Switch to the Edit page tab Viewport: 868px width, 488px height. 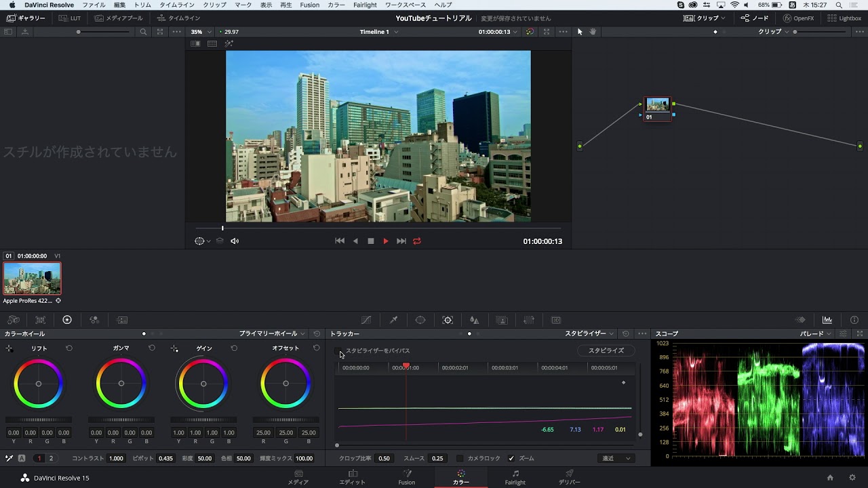tap(353, 478)
